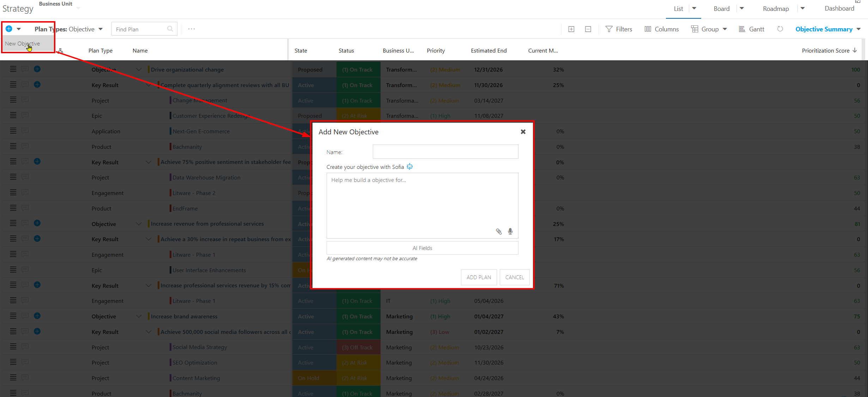Click the microphone voice input icon
The height and width of the screenshot is (397, 868).
(x=510, y=232)
